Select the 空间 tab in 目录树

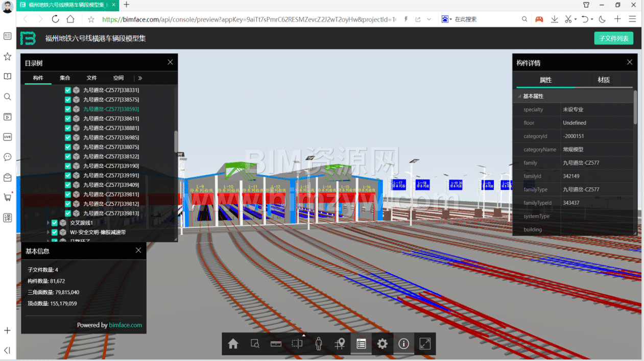coord(118,78)
